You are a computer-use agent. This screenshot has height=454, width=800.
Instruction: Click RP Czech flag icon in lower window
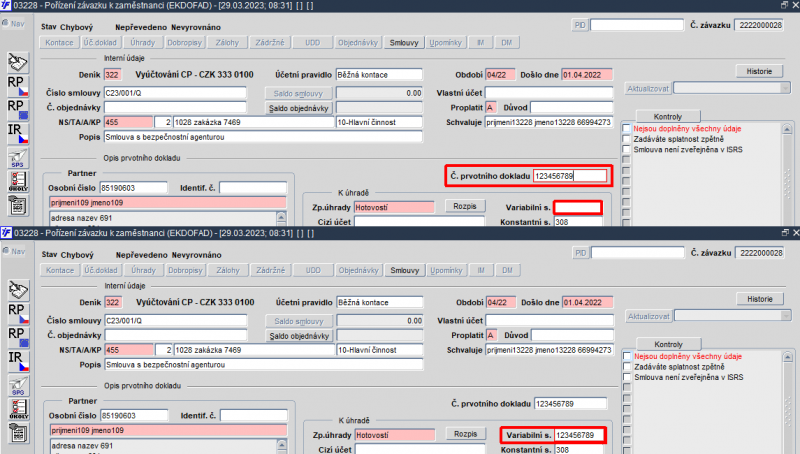[x=18, y=313]
